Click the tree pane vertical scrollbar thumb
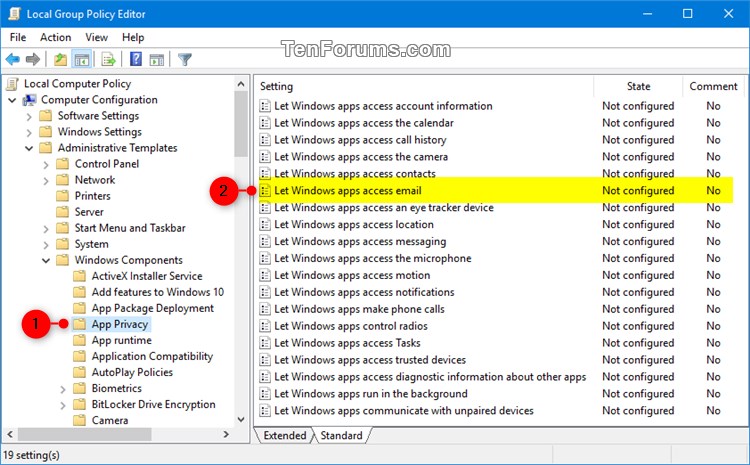 241,123
